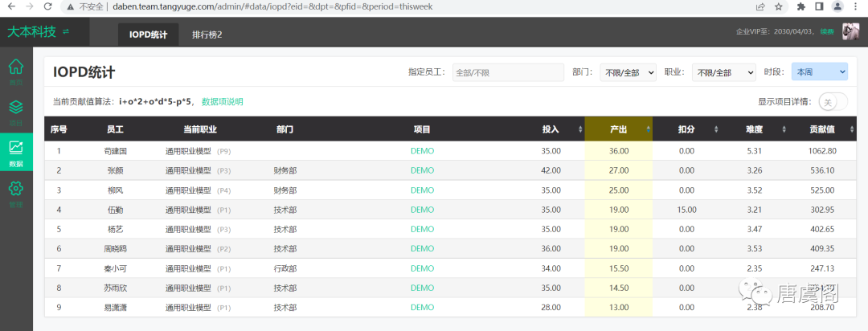This screenshot has width=868, height=331.
Task: Reload the page with the refresh icon
Action: click(x=48, y=6)
